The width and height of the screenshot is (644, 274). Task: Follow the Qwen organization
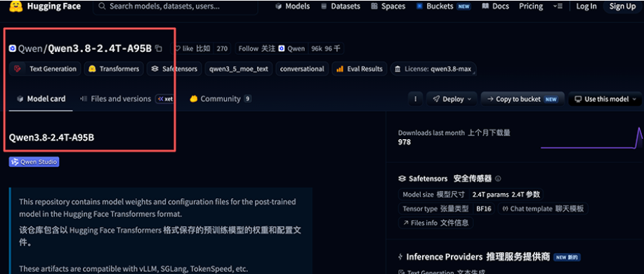coord(272,48)
